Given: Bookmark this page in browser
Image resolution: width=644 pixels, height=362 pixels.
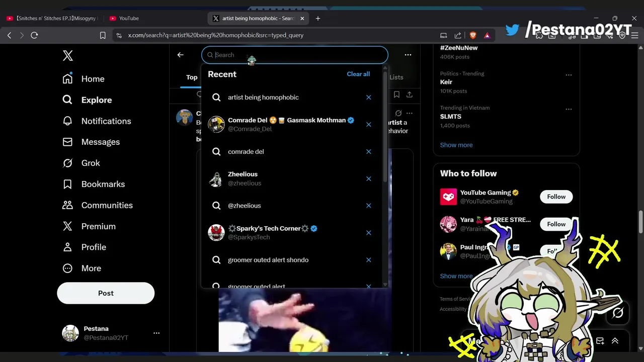Looking at the screenshot, I should click(103, 35).
